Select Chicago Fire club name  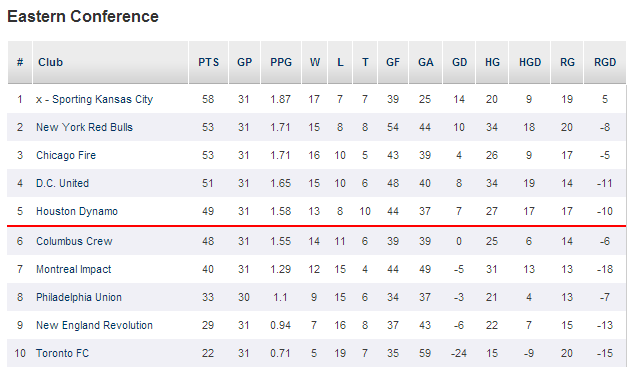[66, 155]
